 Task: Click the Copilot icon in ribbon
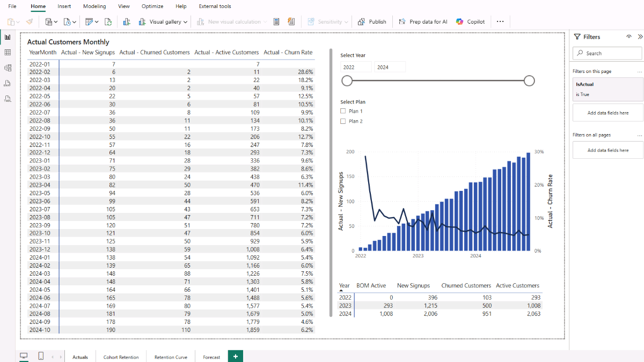[459, 22]
